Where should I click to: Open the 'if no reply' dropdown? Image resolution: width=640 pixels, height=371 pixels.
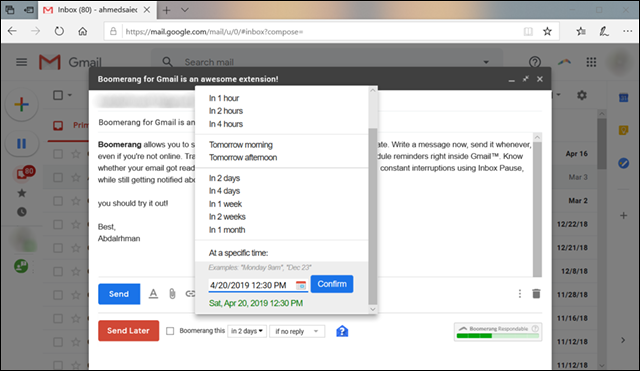coord(297,331)
